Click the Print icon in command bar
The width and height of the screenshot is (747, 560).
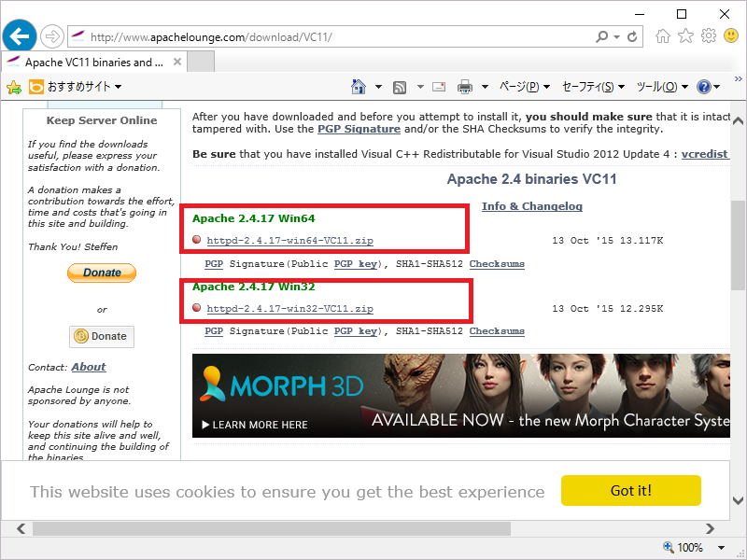(x=464, y=87)
